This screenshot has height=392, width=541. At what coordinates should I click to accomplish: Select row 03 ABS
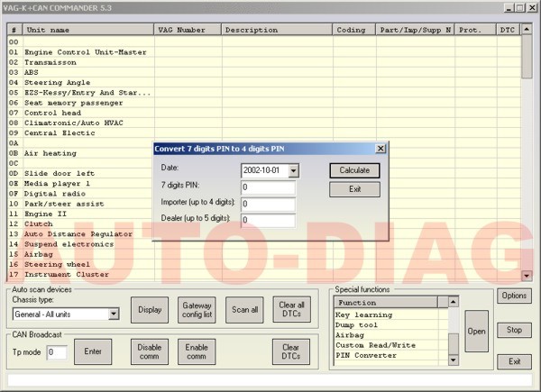coord(264,72)
